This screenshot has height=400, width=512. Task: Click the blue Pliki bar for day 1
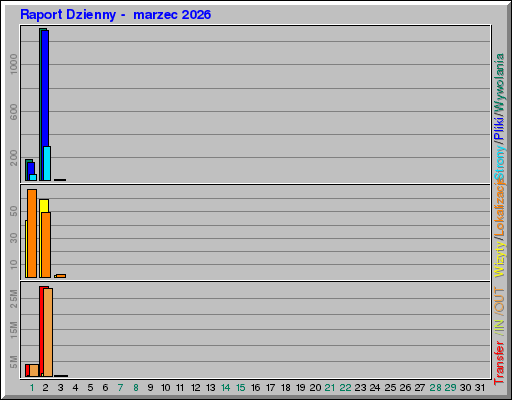[x=31, y=168]
